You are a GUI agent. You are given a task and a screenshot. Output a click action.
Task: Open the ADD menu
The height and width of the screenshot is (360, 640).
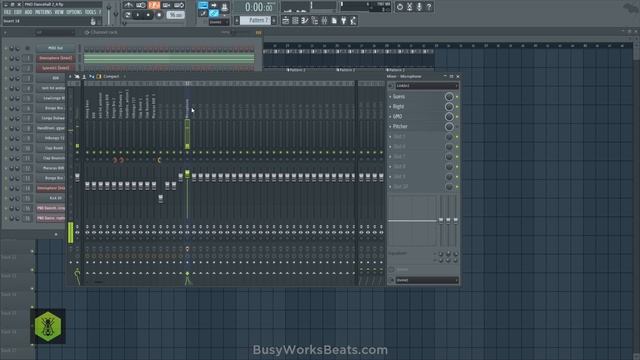[x=28, y=13]
